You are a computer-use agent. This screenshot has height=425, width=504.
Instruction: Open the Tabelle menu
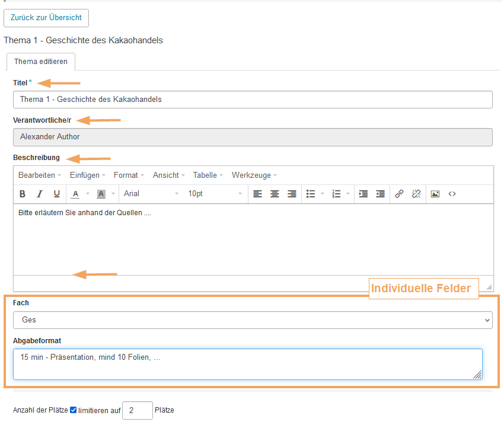coord(208,175)
